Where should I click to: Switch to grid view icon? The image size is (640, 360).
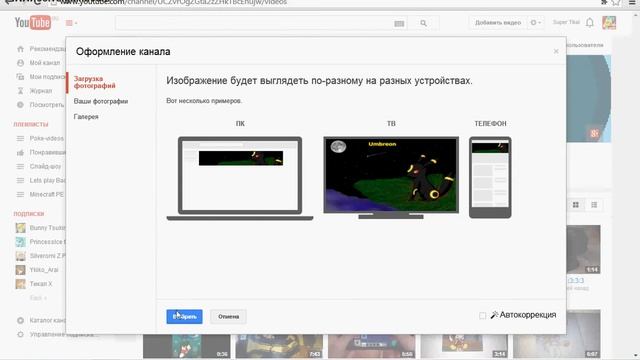(576, 205)
